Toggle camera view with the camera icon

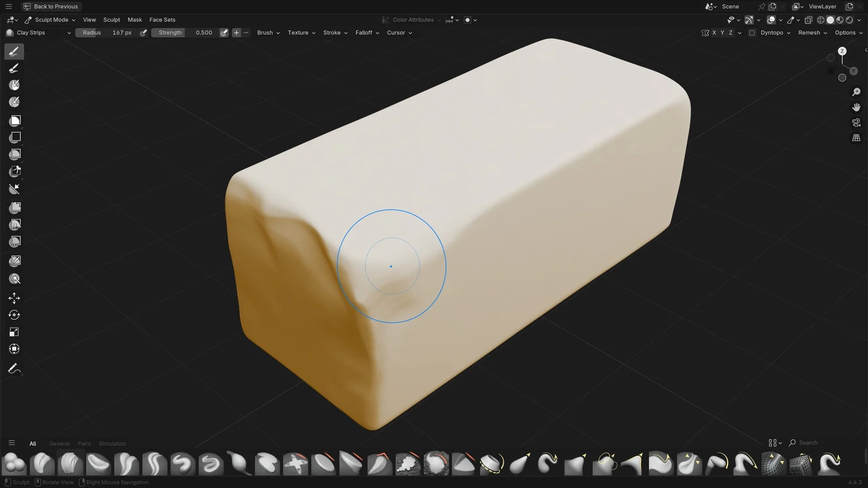[856, 123]
